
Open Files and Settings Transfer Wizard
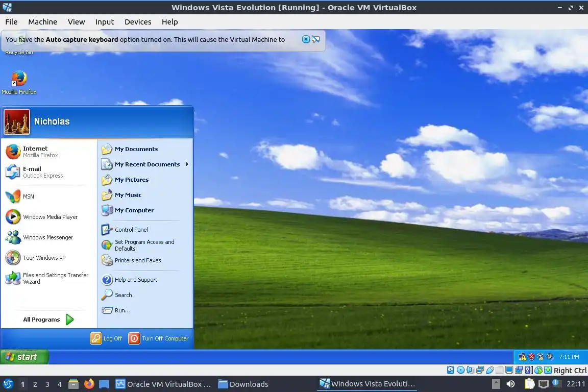tap(48, 278)
